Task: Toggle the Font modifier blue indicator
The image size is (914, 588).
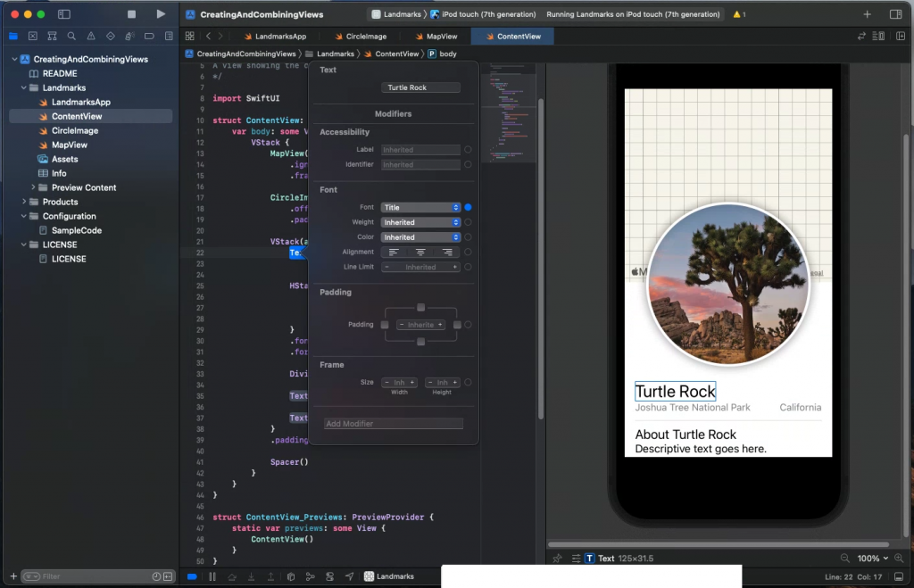Action: click(468, 207)
